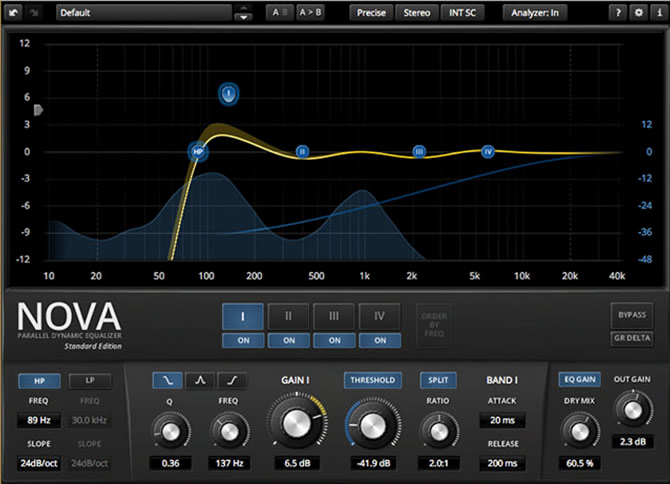Click the band FREQ knob
The width and height of the screenshot is (670, 484).
pos(229,431)
